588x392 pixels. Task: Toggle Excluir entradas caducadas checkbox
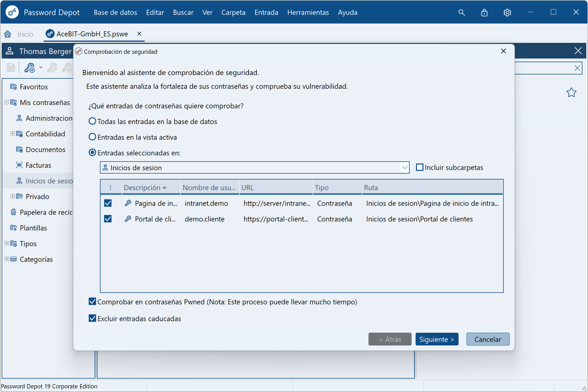click(92, 318)
